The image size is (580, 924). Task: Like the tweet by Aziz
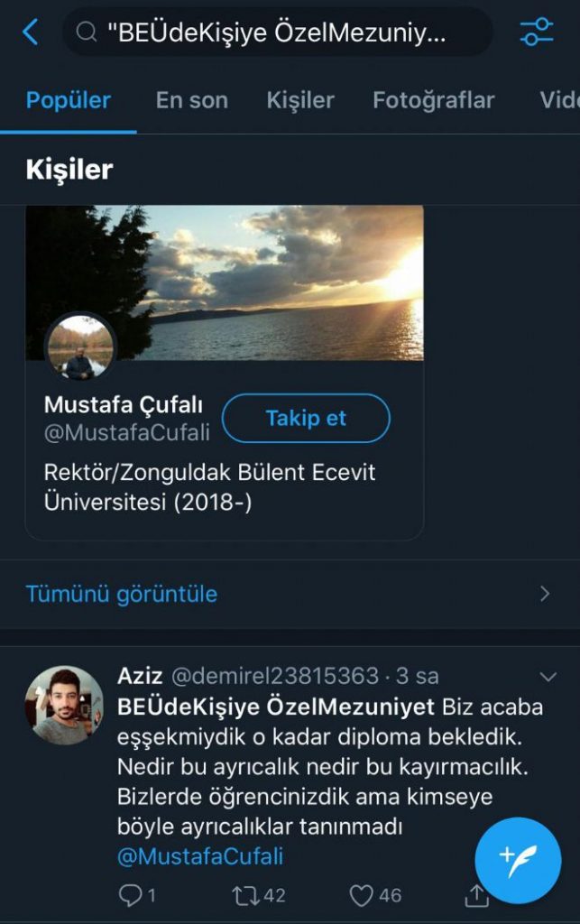click(362, 894)
